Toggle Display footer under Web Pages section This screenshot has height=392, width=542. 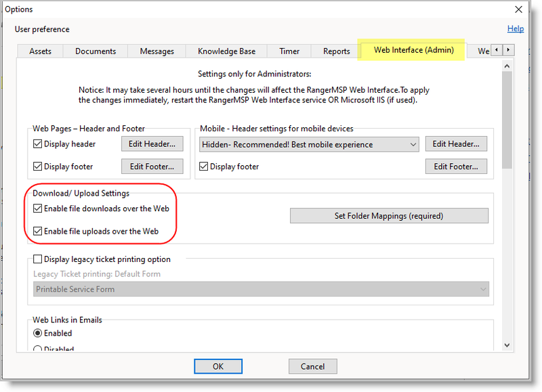(x=37, y=166)
